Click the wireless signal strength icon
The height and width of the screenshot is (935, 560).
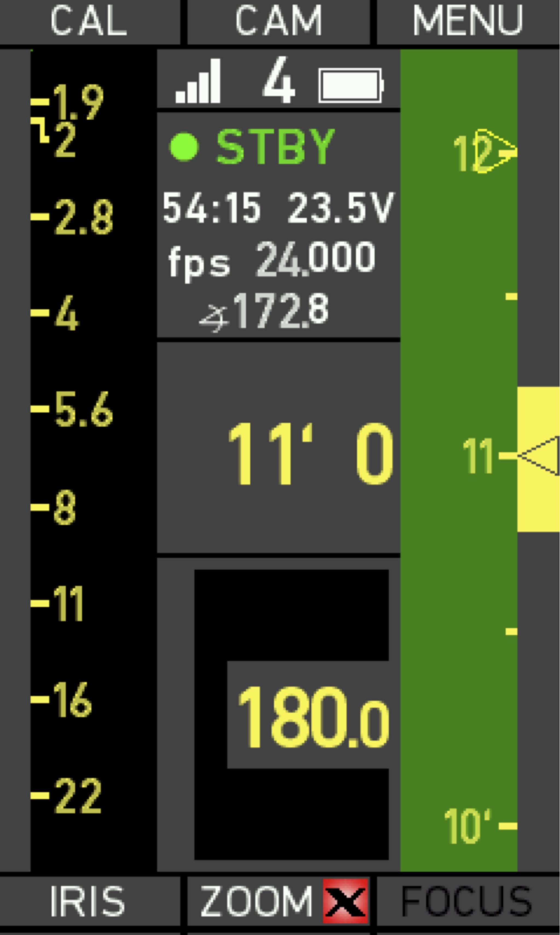198,81
